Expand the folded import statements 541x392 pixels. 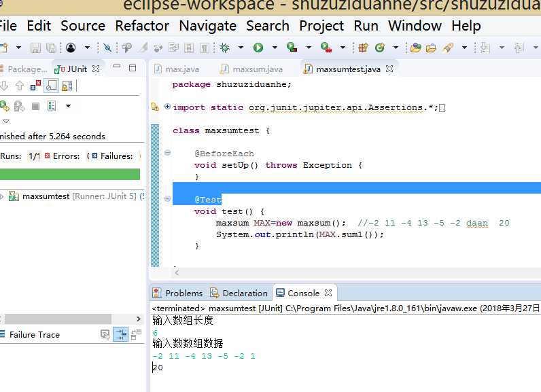(x=167, y=107)
